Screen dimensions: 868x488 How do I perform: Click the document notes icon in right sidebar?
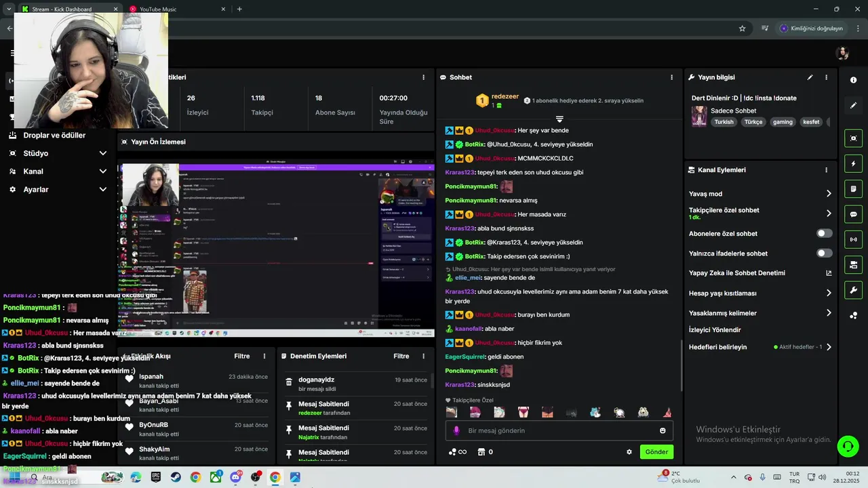tap(853, 188)
